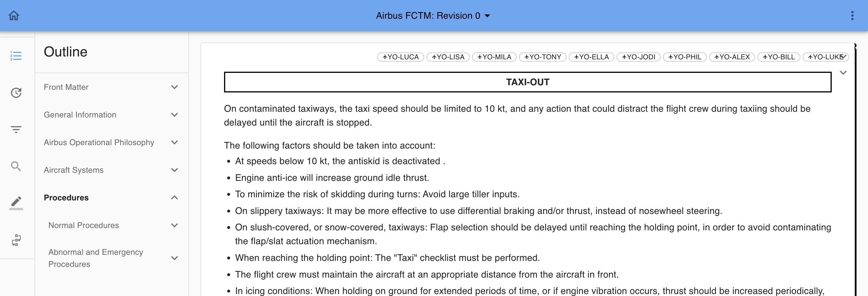Expand the Front Matter section
The image size is (868, 296).
pyautogui.click(x=174, y=87)
